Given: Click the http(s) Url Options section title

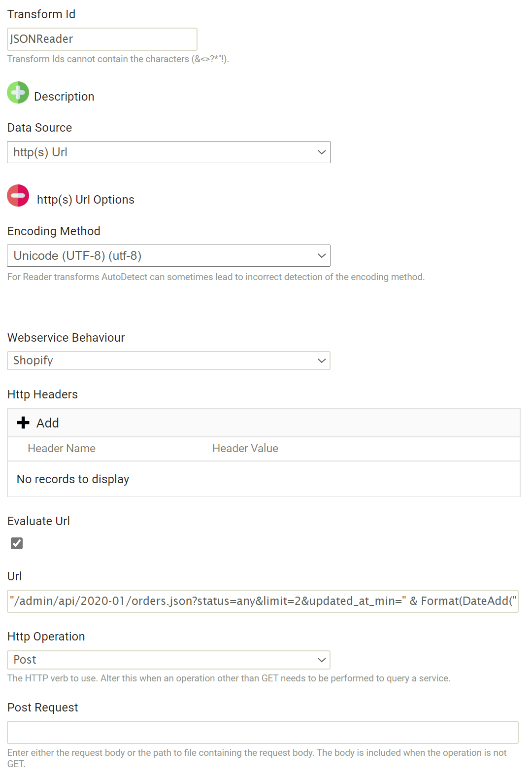Looking at the screenshot, I should 86,200.
